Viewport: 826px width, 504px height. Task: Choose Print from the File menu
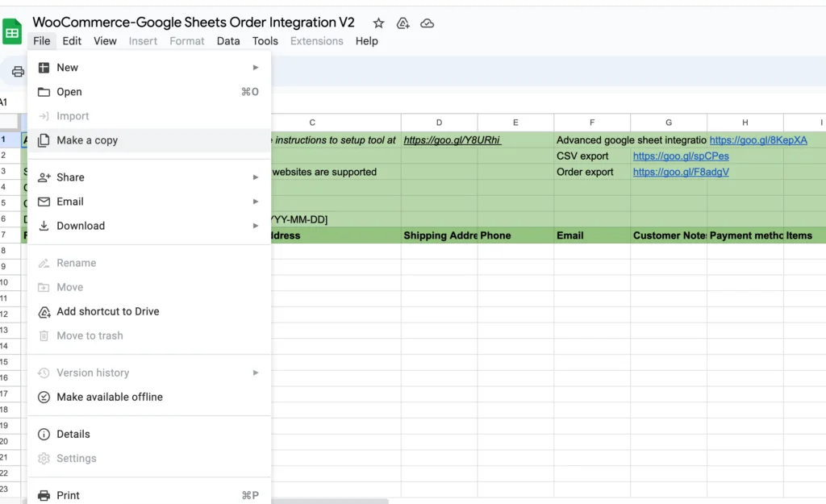point(149,496)
